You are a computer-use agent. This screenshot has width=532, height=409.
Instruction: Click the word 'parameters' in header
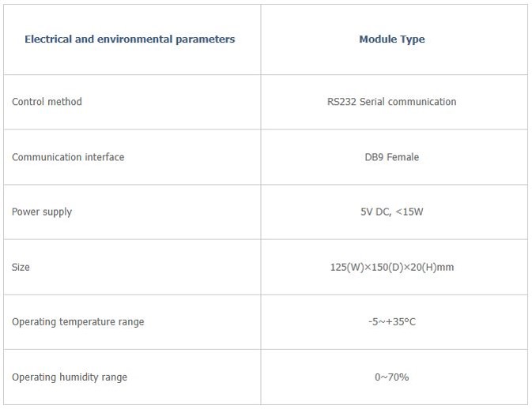(x=206, y=39)
